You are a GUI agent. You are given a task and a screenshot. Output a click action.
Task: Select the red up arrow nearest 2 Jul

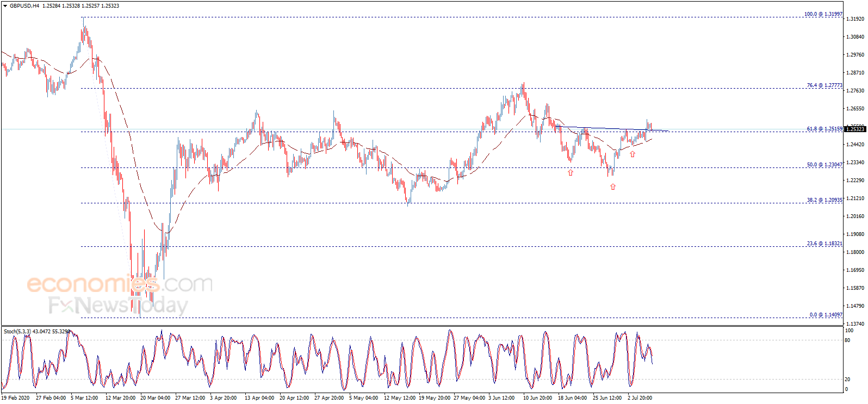[633, 154]
